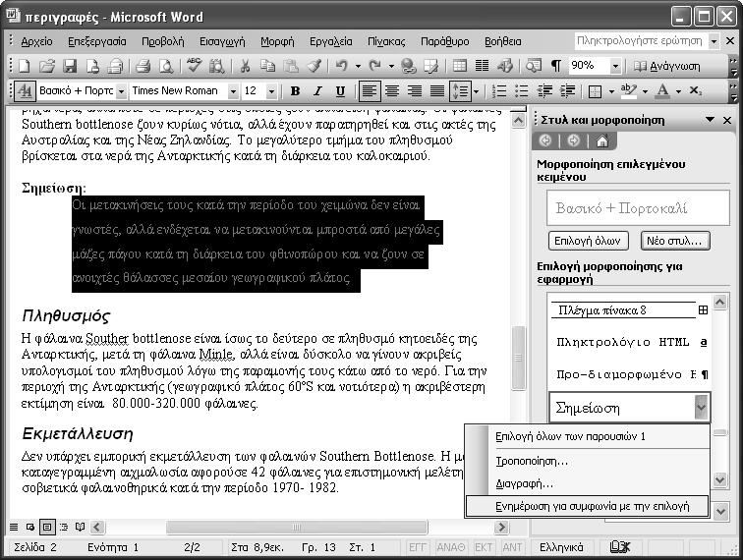Open the Times New Roman font dropdown

coord(233,91)
